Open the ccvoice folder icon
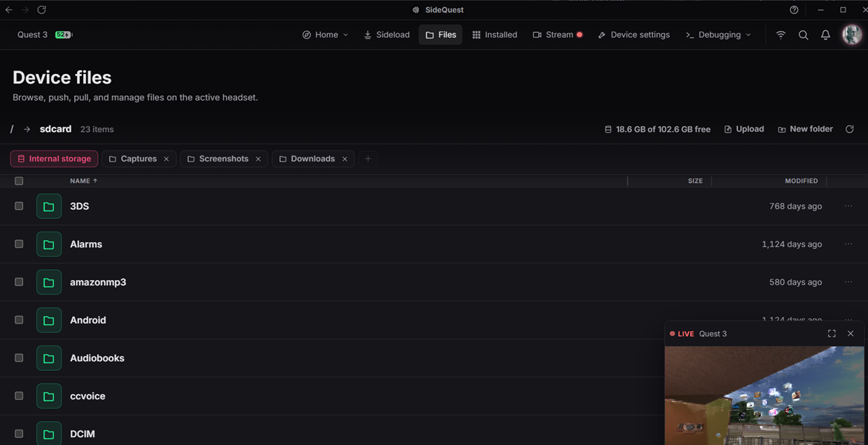Screen dimensions: 868x445 (x=49, y=396)
